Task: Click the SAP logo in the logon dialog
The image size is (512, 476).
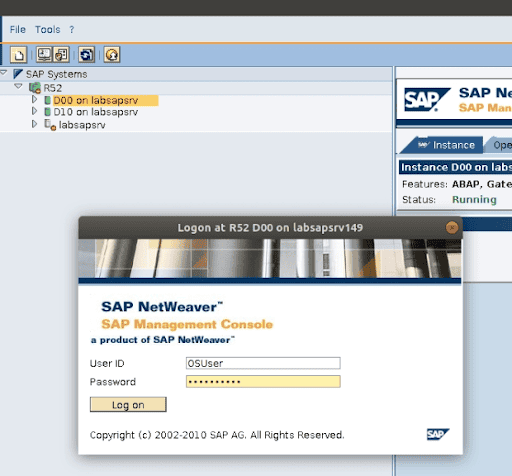Action: click(438, 434)
